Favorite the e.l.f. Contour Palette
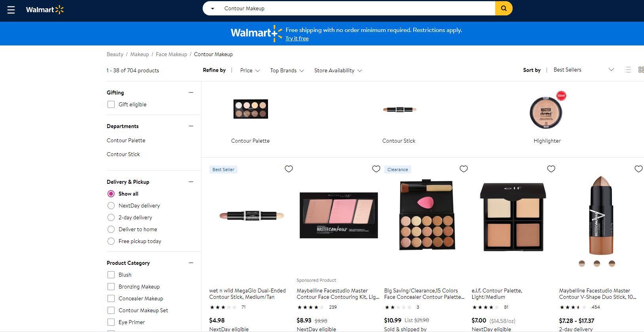Image resolution: width=644 pixels, height=332 pixels. [551, 169]
